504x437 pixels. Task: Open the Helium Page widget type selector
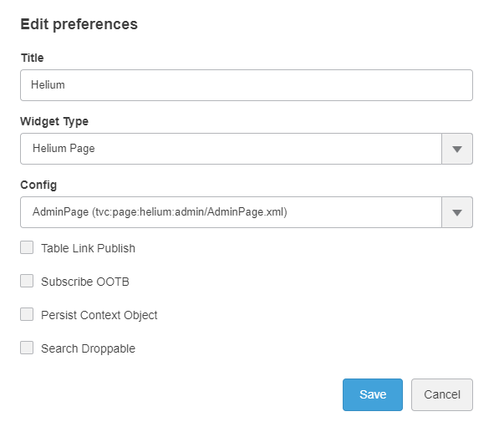point(231,149)
